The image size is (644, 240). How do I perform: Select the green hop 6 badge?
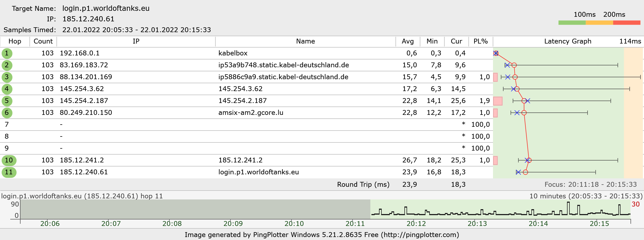[x=7, y=113]
